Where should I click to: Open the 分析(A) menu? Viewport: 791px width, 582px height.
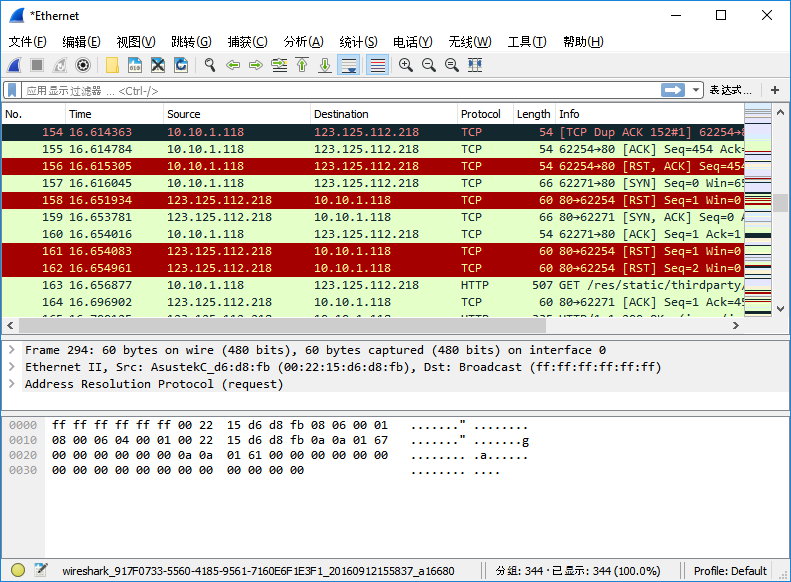[x=303, y=42]
